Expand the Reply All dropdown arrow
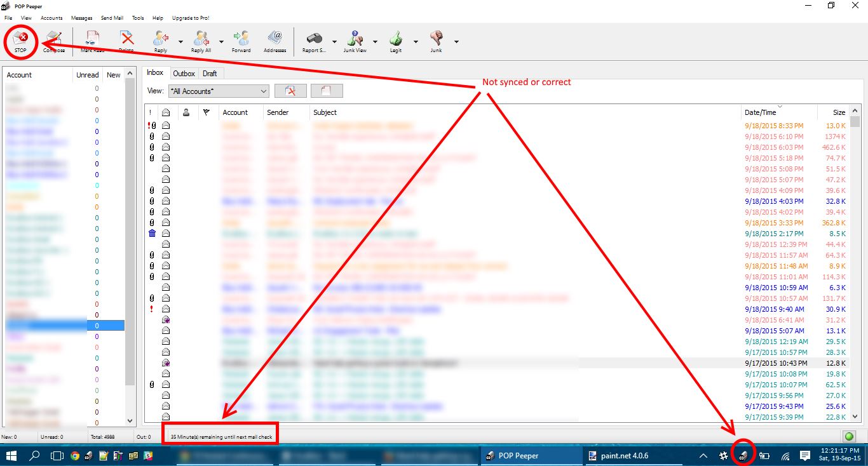868x466 pixels. coord(221,41)
